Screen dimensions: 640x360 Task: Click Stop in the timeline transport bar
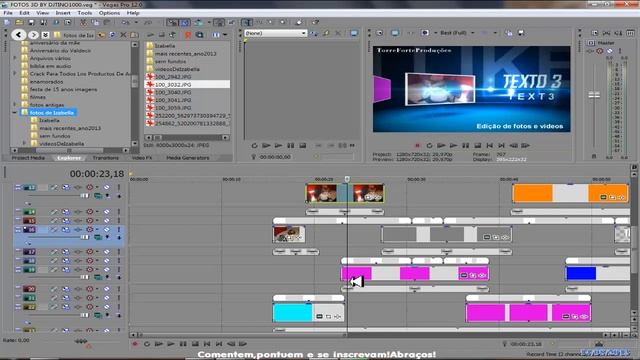point(195,344)
